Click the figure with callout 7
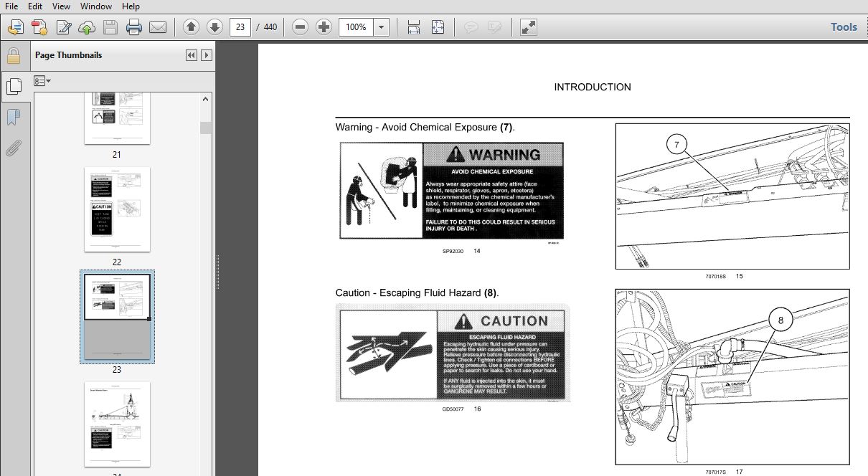Screen dimensions: 868x476 coord(732,196)
